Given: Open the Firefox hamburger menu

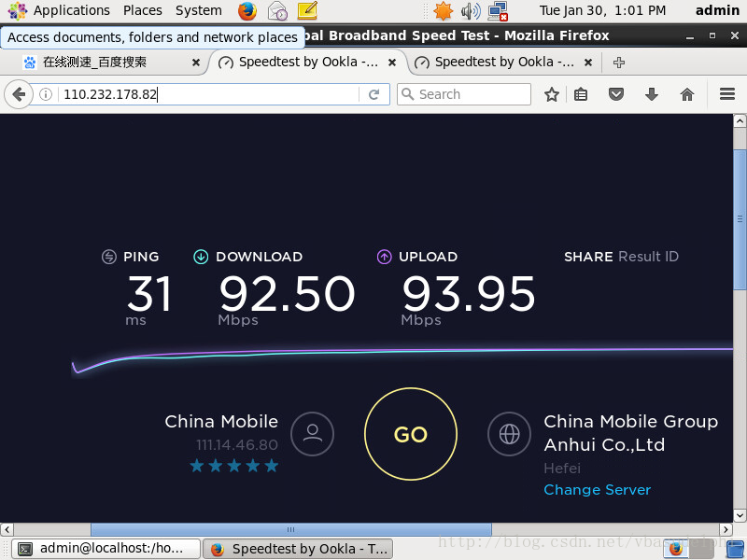Looking at the screenshot, I should 727,94.
